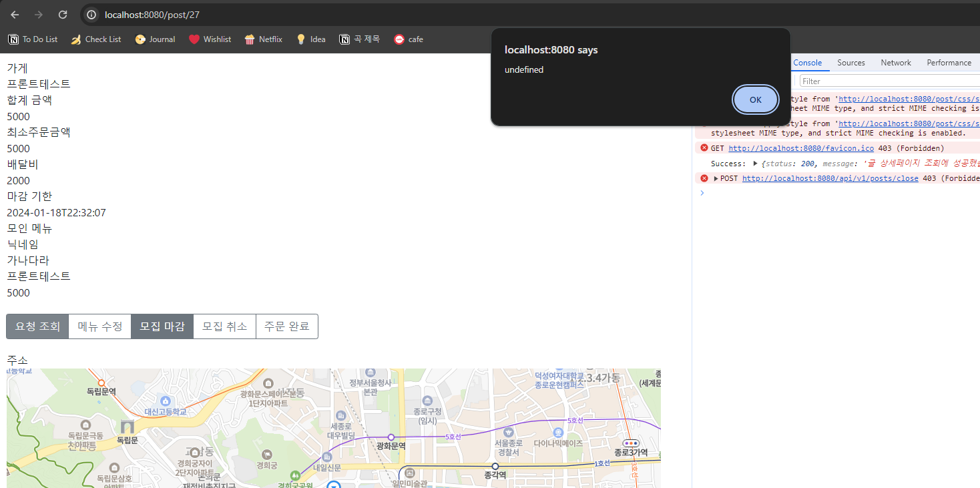Click the 세종로 대우빌딩 building icon
The height and width of the screenshot is (488, 980).
pyautogui.click(x=341, y=415)
